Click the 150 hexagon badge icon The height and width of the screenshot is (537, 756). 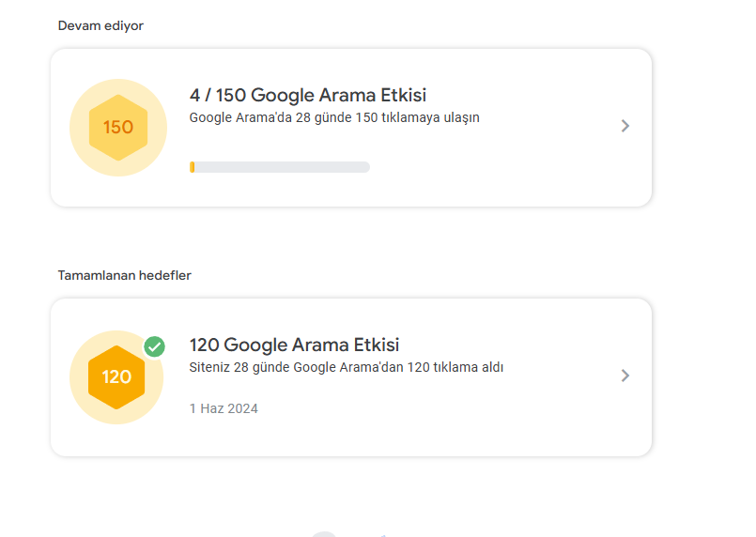[x=118, y=128]
